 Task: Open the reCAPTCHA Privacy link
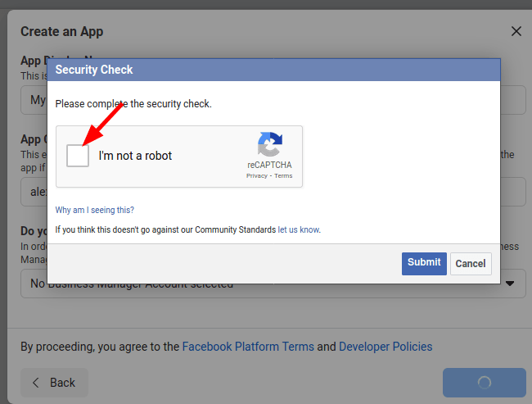(257, 175)
